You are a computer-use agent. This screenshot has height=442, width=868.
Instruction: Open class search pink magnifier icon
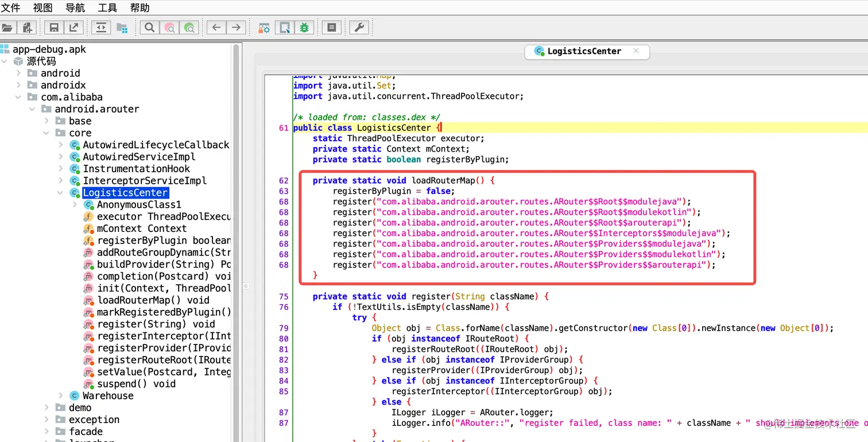tap(169, 27)
